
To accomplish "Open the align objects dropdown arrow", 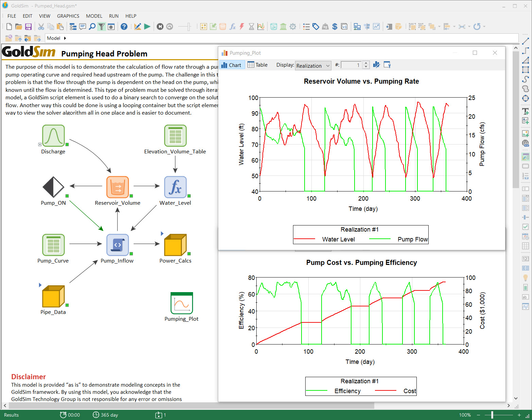I will [x=454, y=27].
